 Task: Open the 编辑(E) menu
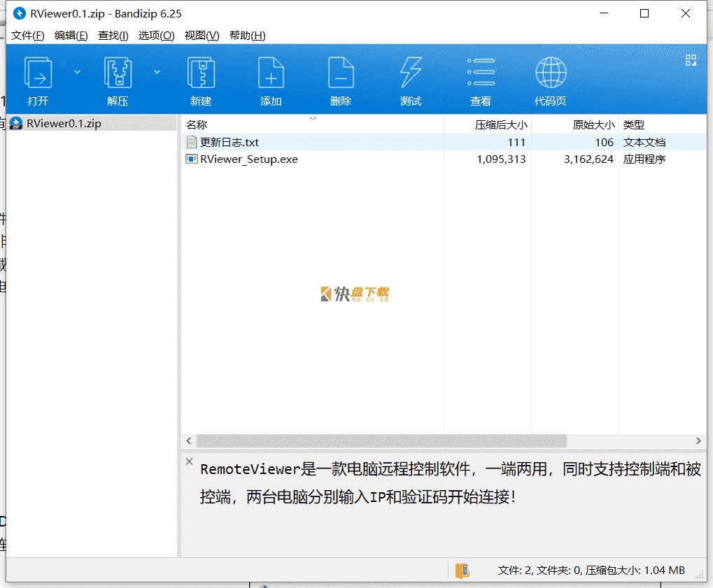(71, 36)
